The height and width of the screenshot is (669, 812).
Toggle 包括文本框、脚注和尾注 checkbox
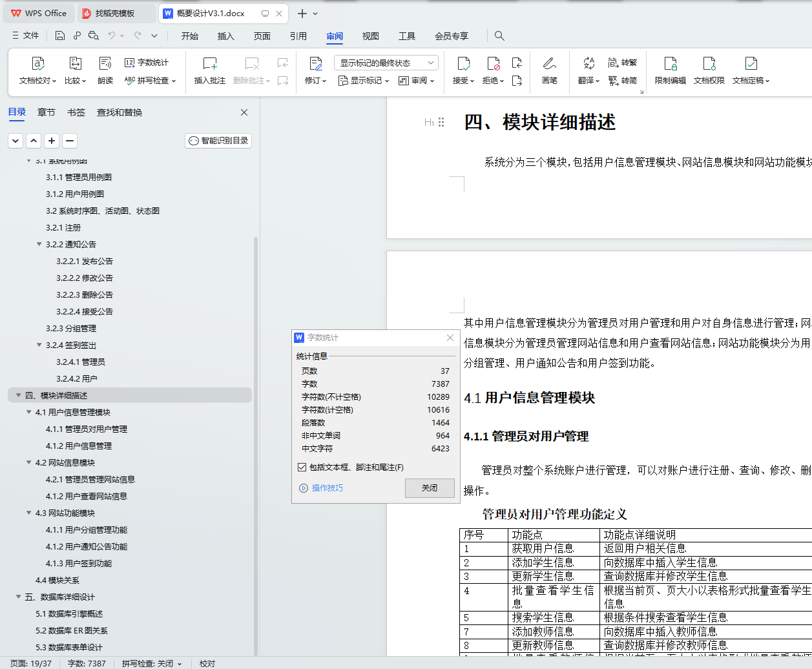[302, 467]
